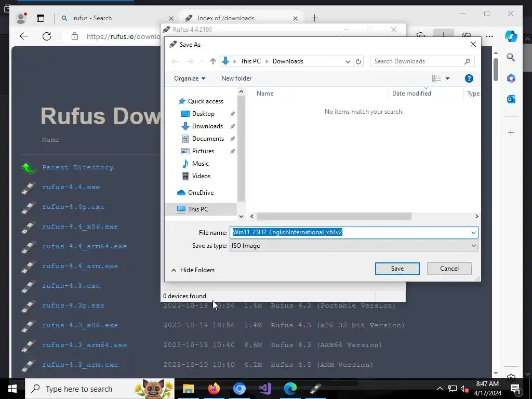Expand the address bar previous locations dropdown

pyautogui.click(x=348, y=61)
